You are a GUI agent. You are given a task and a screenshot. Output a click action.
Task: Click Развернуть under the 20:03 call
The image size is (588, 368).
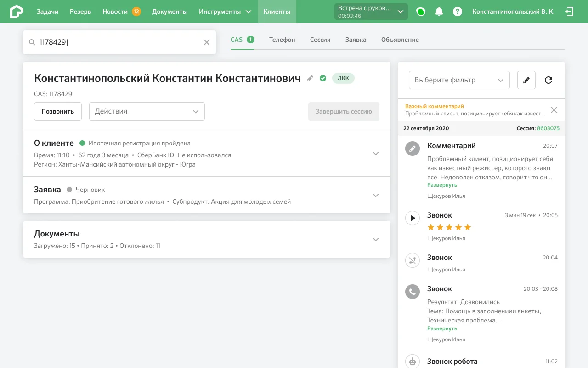click(x=442, y=328)
